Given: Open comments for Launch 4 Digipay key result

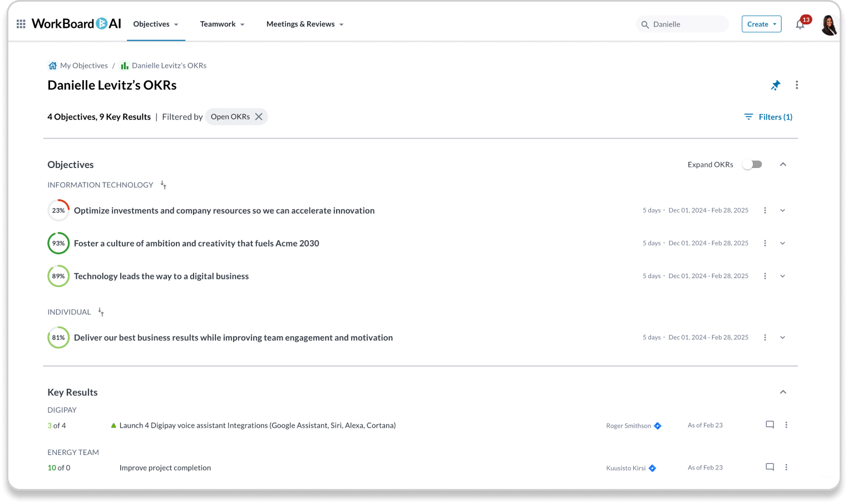Looking at the screenshot, I should pyautogui.click(x=770, y=425).
